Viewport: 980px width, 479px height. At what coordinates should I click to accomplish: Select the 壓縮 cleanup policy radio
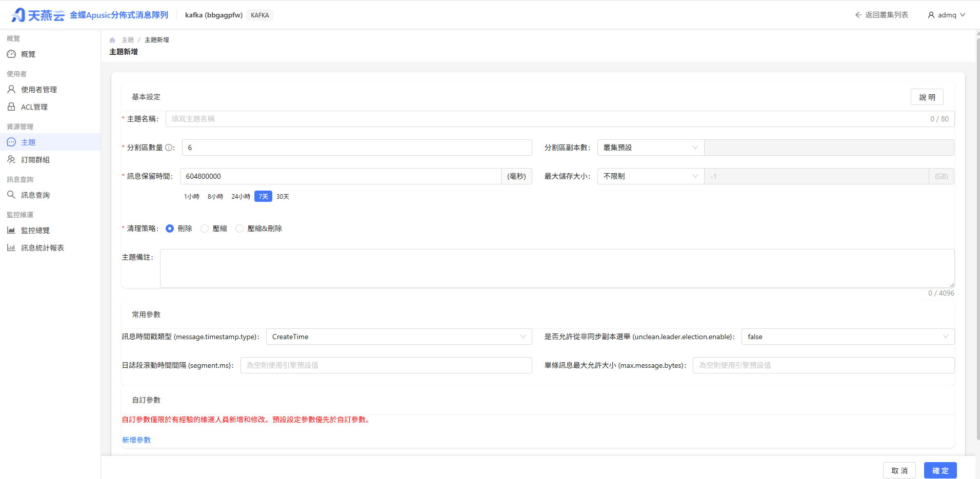click(205, 228)
